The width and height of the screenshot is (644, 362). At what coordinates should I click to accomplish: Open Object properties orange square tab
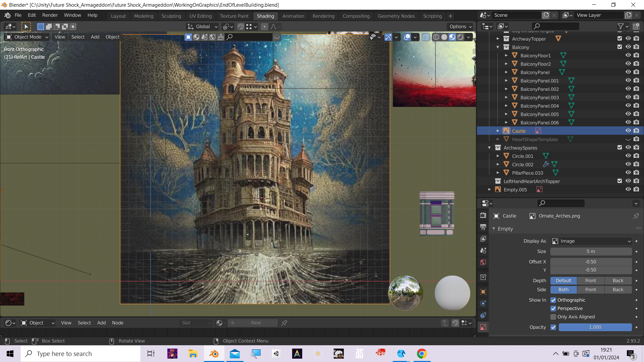pyautogui.click(x=483, y=292)
